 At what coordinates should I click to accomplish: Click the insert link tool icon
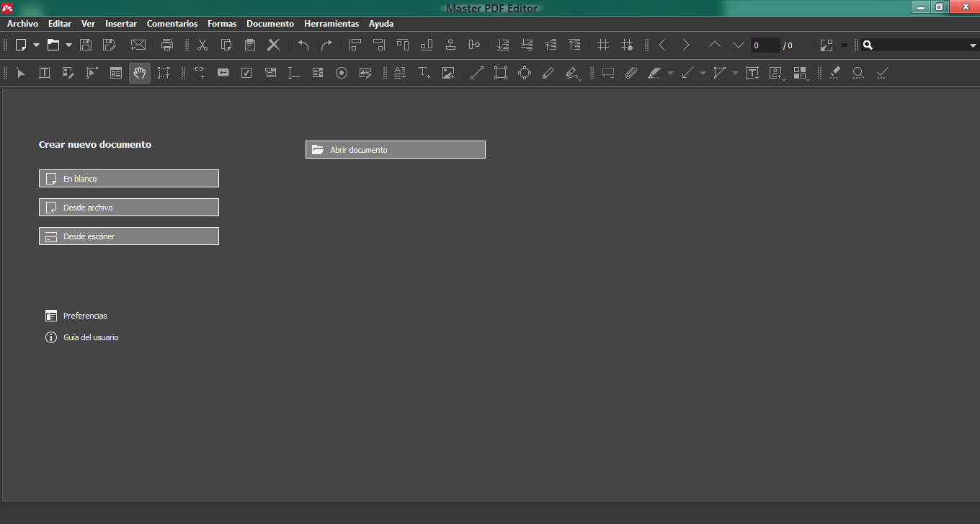(200, 73)
